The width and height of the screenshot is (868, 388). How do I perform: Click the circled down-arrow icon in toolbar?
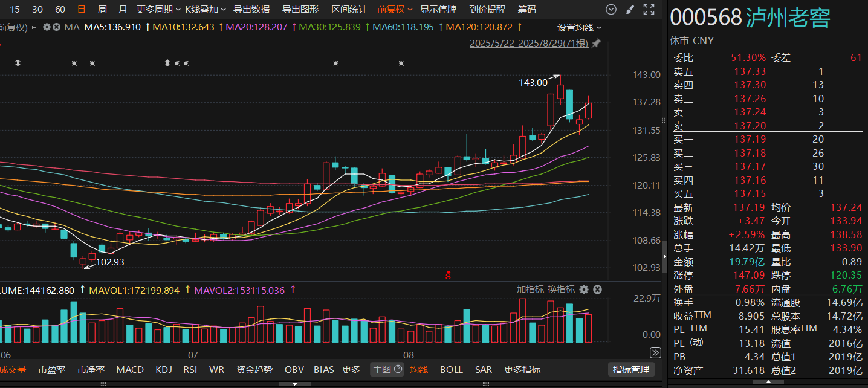click(611, 10)
